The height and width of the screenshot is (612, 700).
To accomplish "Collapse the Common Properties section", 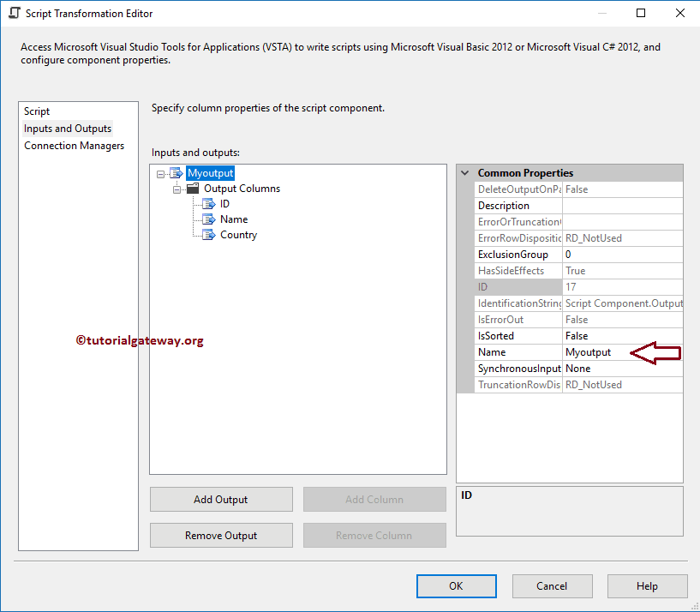I will [x=465, y=172].
